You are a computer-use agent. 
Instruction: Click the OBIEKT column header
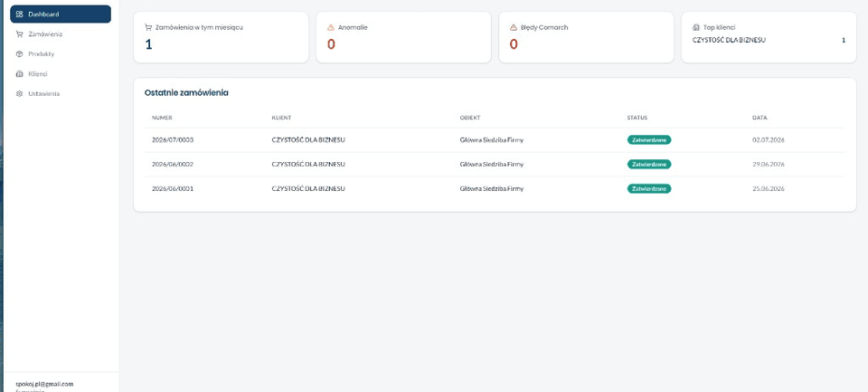470,118
